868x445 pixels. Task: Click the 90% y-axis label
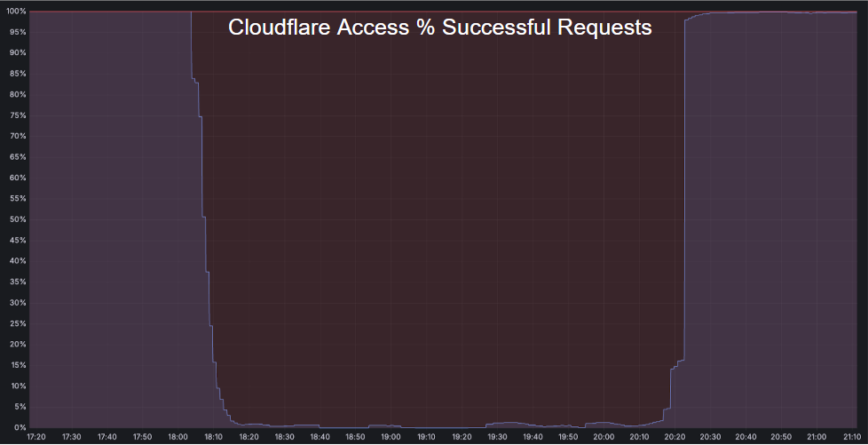(x=19, y=52)
